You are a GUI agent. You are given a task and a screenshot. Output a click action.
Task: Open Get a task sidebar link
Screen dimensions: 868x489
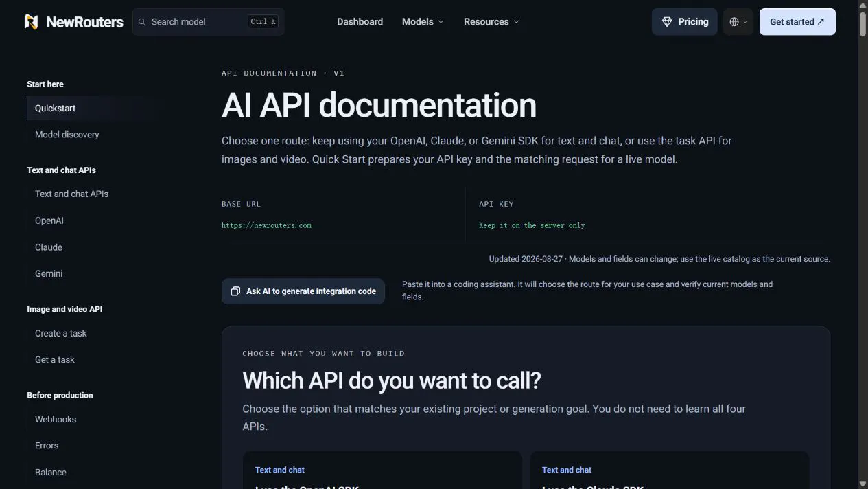click(55, 360)
